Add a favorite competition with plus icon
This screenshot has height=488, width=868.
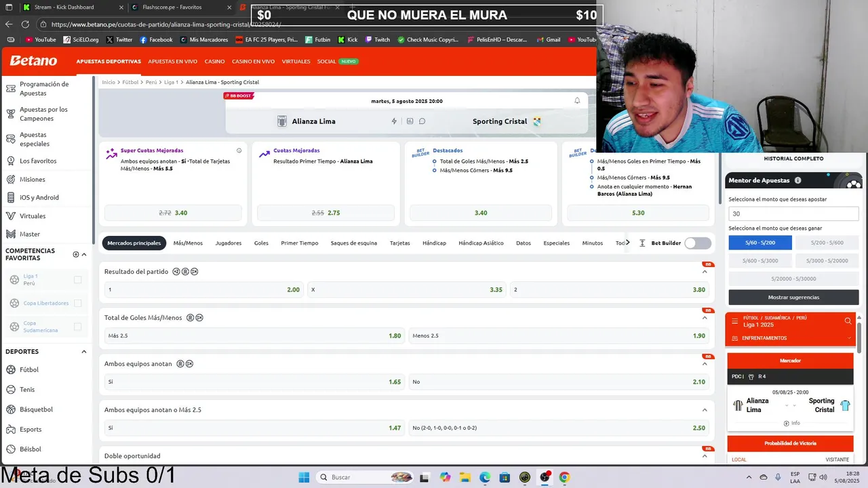pyautogui.click(x=75, y=255)
